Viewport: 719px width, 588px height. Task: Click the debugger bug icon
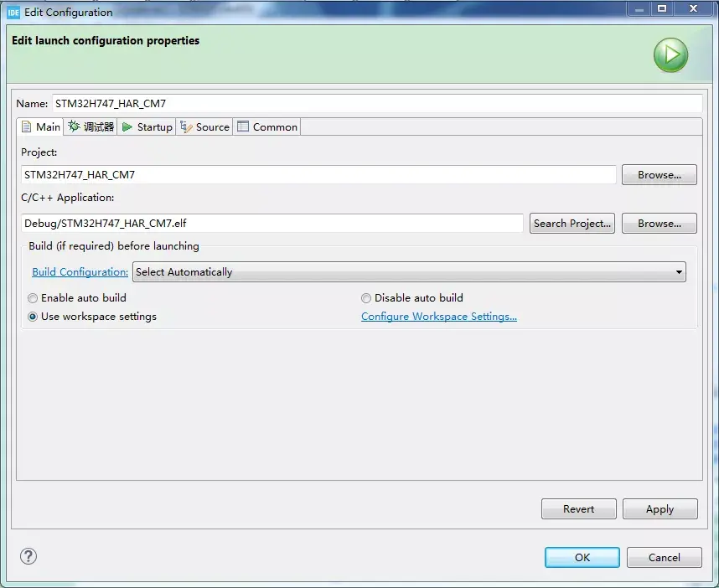[x=74, y=126]
